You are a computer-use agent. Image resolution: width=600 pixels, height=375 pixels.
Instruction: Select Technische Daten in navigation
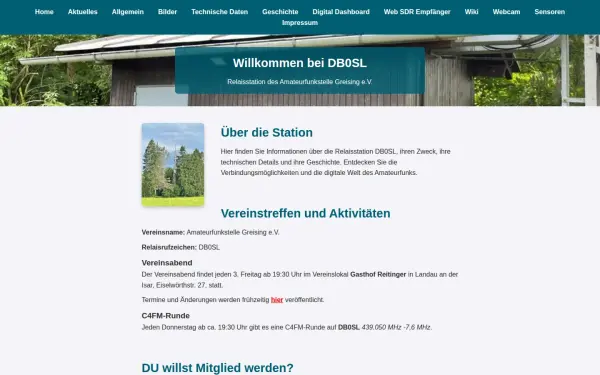[x=220, y=12]
